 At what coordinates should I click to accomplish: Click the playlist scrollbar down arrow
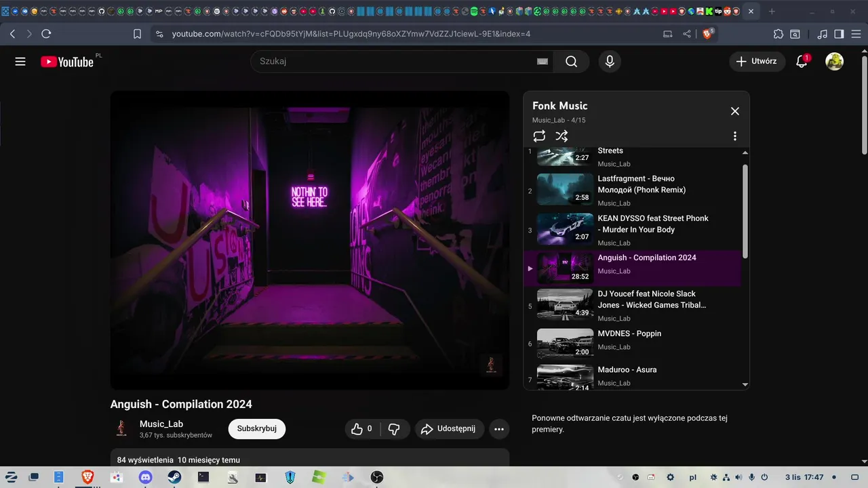pyautogui.click(x=745, y=384)
